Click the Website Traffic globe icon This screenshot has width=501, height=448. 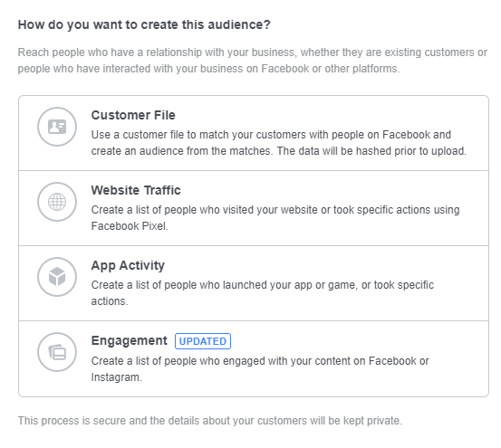click(x=57, y=202)
